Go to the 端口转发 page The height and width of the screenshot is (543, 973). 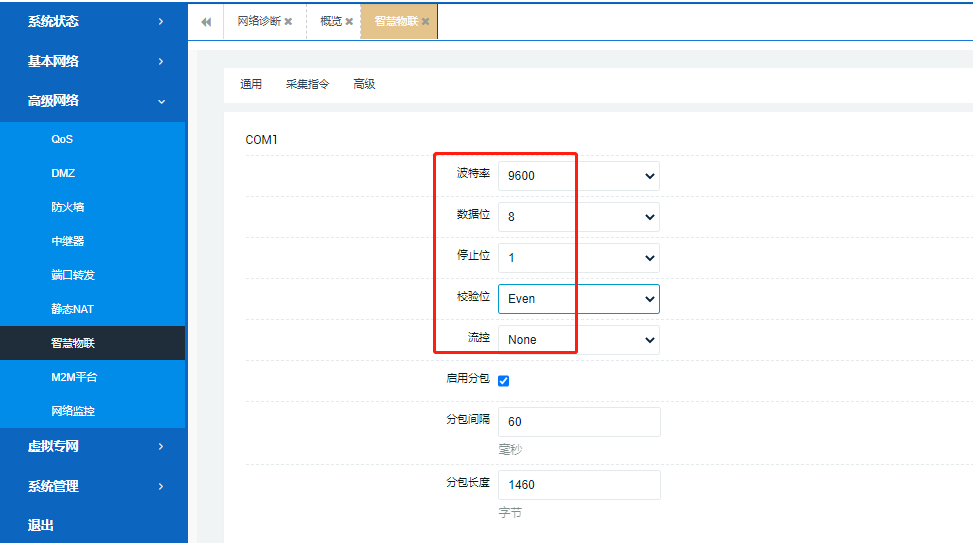pyautogui.click(x=73, y=275)
